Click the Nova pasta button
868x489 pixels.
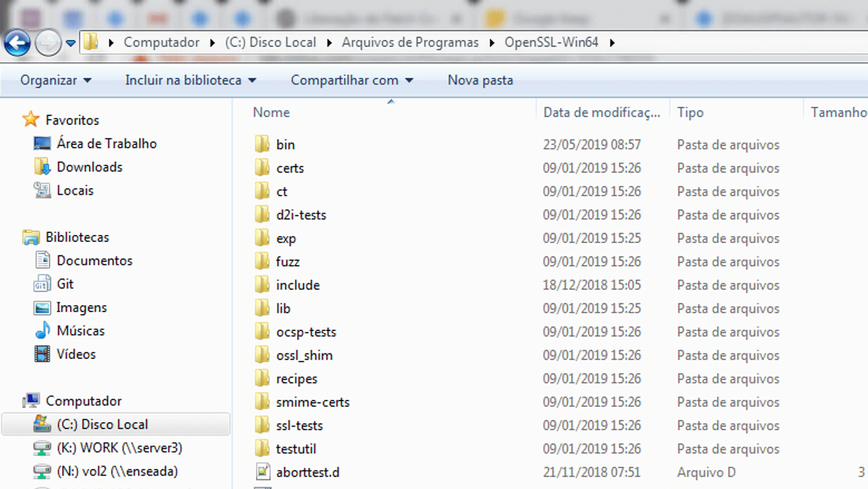point(480,80)
